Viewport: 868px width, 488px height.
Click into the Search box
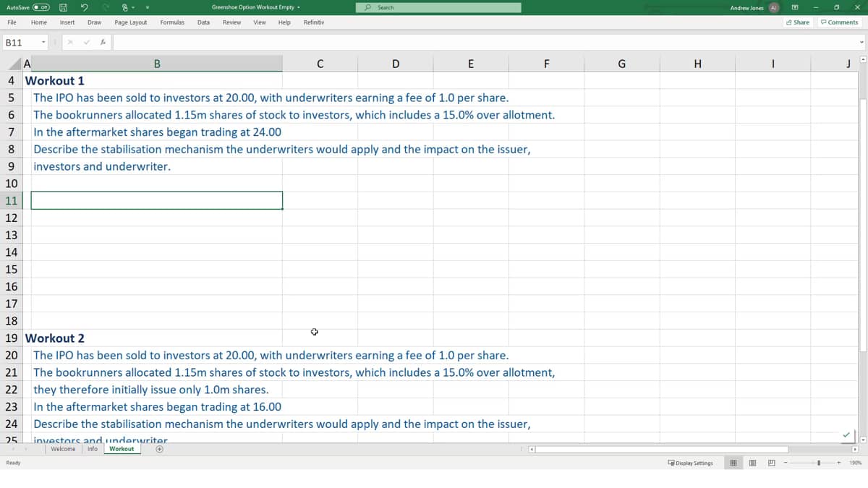(x=438, y=7)
